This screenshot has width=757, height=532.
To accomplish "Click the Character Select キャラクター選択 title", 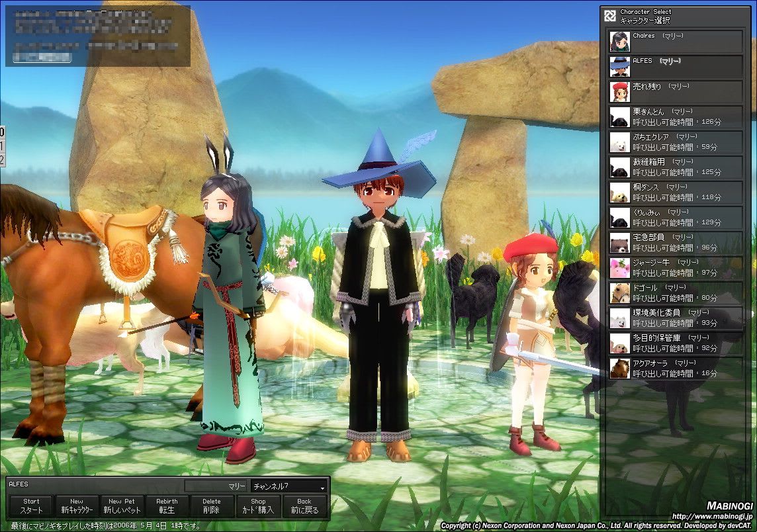I will pyautogui.click(x=645, y=17).
